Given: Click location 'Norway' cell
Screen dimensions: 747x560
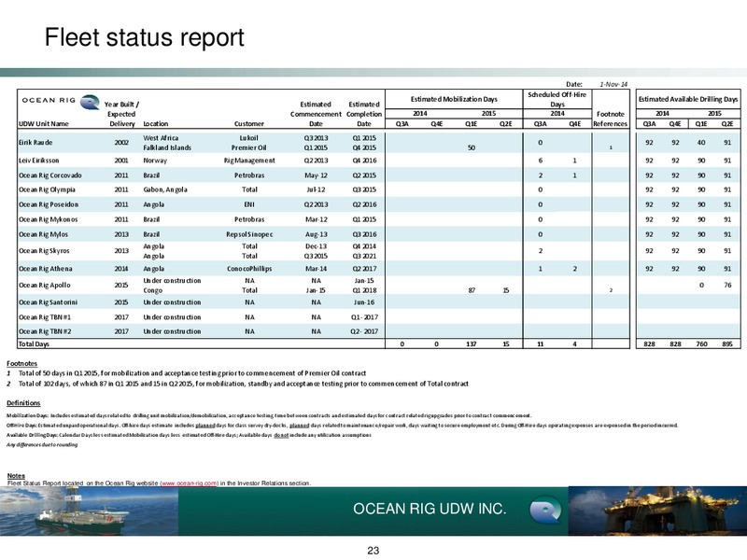Looking at the screenshot, I should 155,161.
